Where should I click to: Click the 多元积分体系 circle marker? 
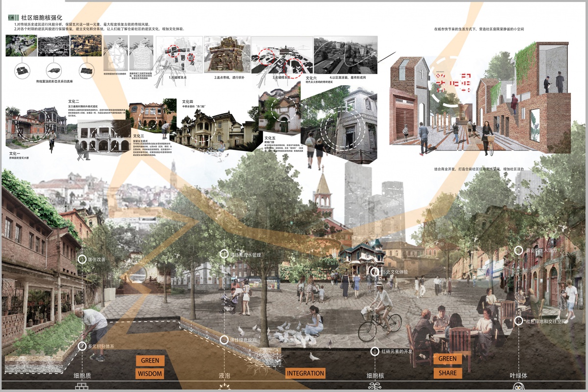[82, 346]
